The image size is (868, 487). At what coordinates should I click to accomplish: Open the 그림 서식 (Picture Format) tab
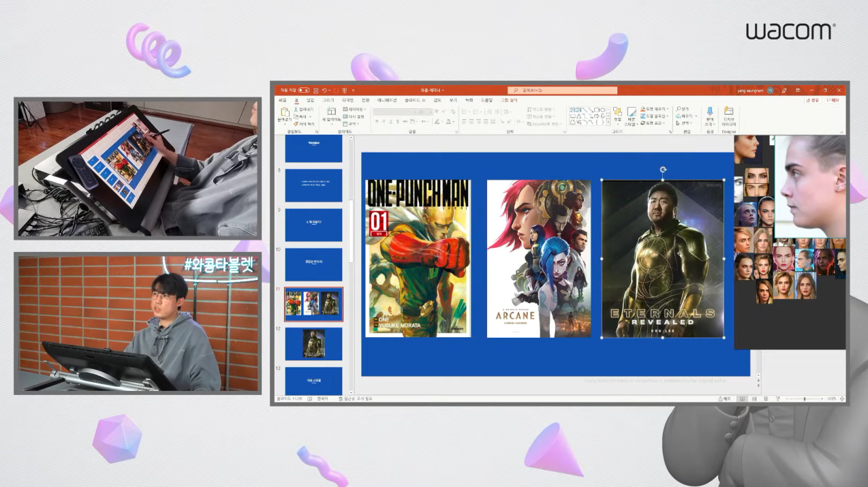pos(509,100)
